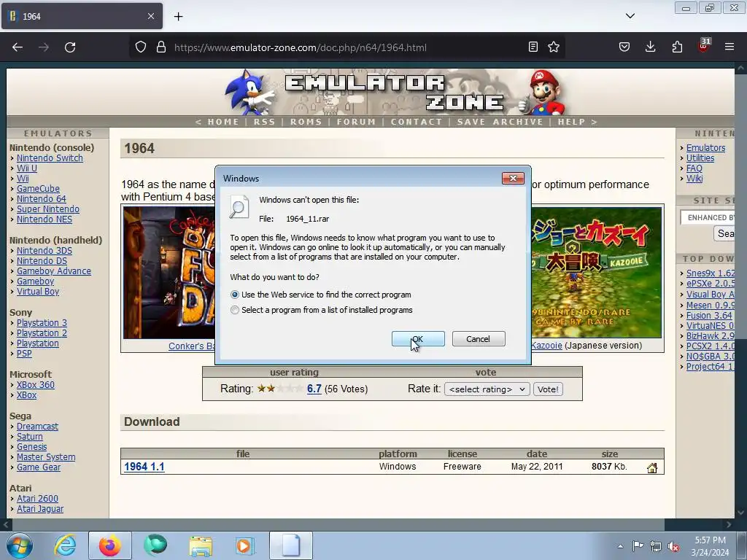Viewport: 747px width, 560px height.
Task: Click the uBlock extension badge icon
Action: pos(704,46)
